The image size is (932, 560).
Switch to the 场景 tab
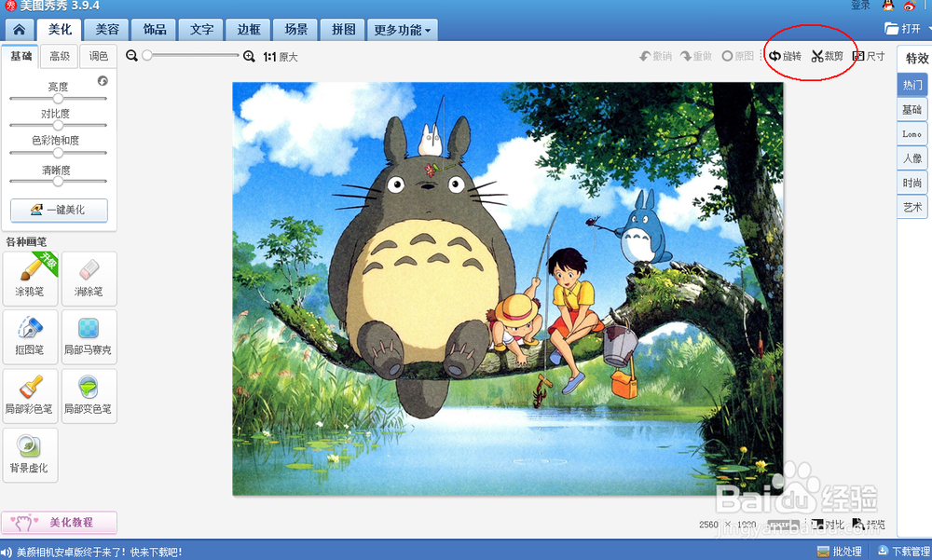(x=296, y=30)
